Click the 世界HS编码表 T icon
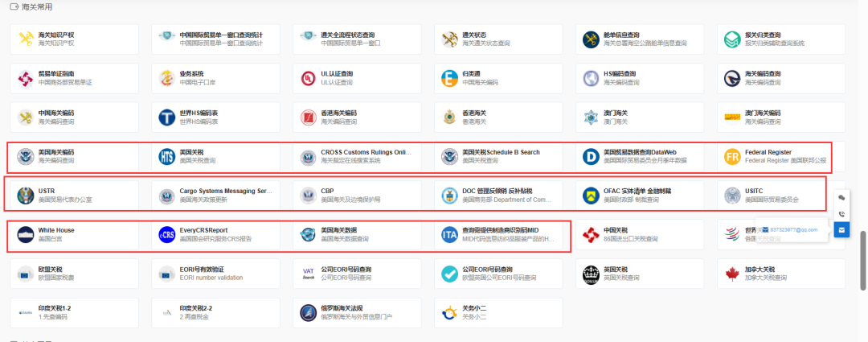 (x=166, y=117)
